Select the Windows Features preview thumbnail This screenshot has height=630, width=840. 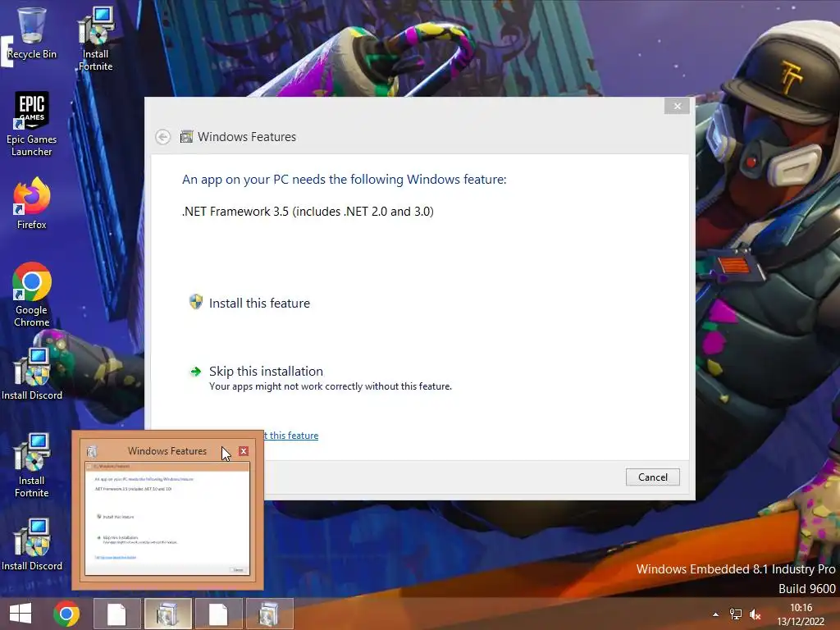[x=167, y=519]
